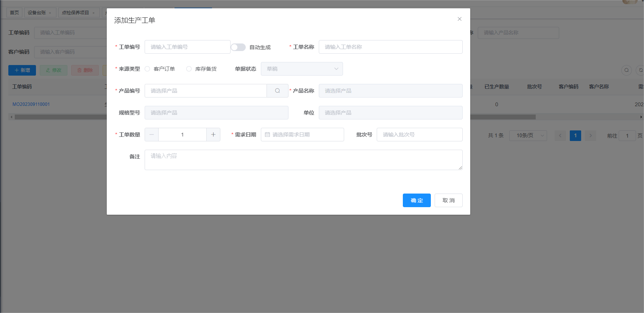644x313 pixels.
Task: Close the 添加生产工单 dialog with X
Action: point(459,19)
